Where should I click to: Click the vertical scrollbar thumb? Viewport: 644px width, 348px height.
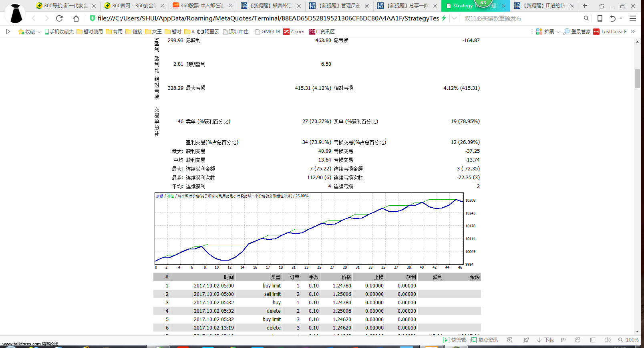637,79
